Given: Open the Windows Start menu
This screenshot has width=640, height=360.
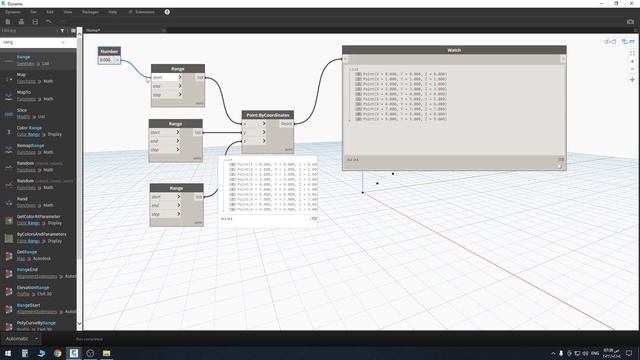Looking at the screenshot, I should click(8, 353).
